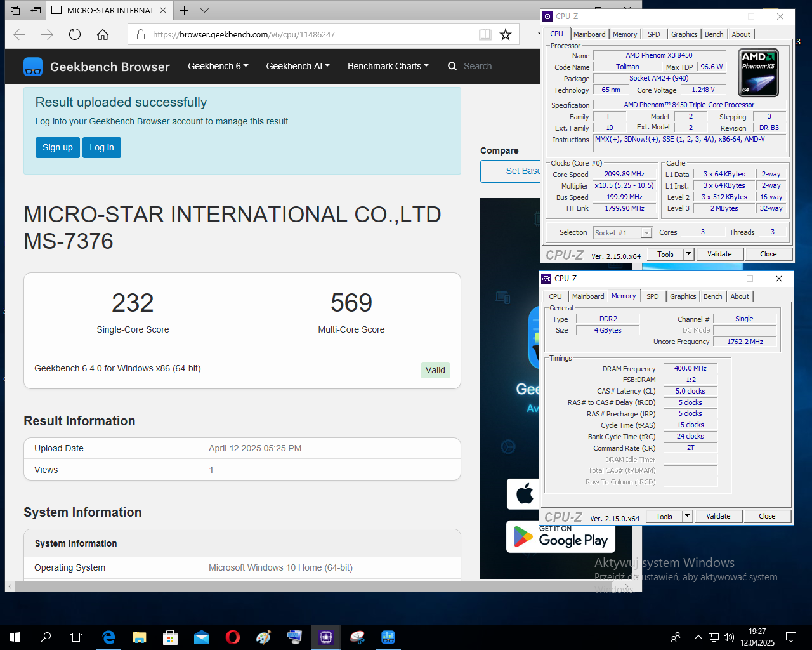Open Tools dropdown arrow in CPU window
The width and height of the screenshot is (812, 650).
(x=688, y=254)
